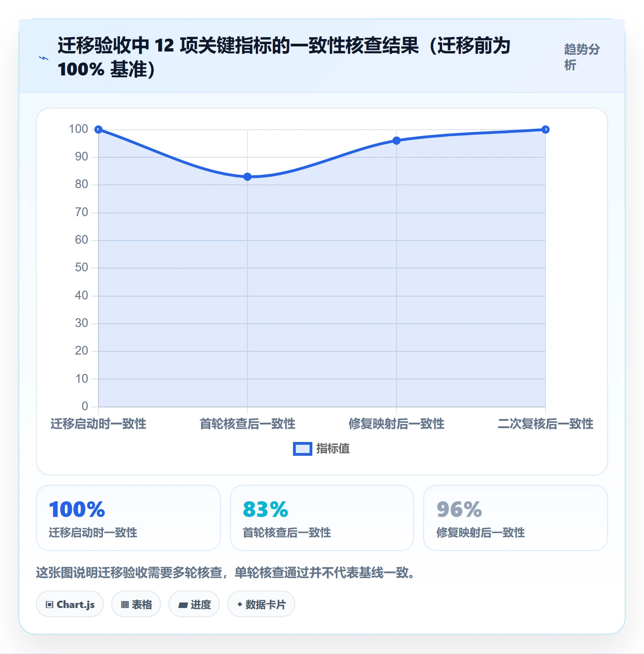Click the data point for 迁移启动时一致性
The image size is (644, 654).
(98, 130)
